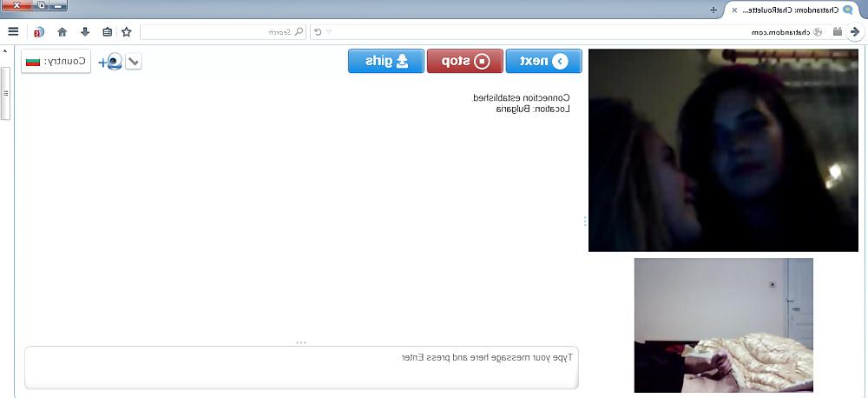The width and height of the screenshot is (868, 398).
Task: Show bookmarks list icon
Action: tap(108, 31)
